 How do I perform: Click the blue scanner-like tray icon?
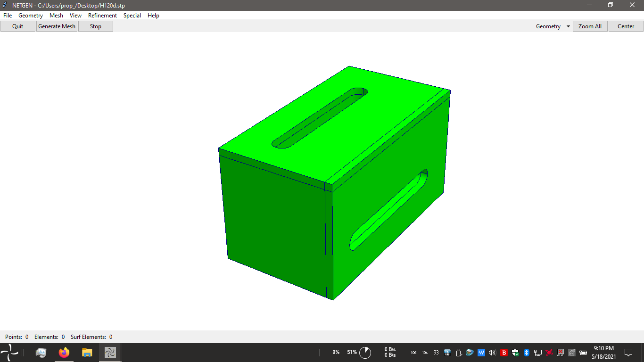470,353
